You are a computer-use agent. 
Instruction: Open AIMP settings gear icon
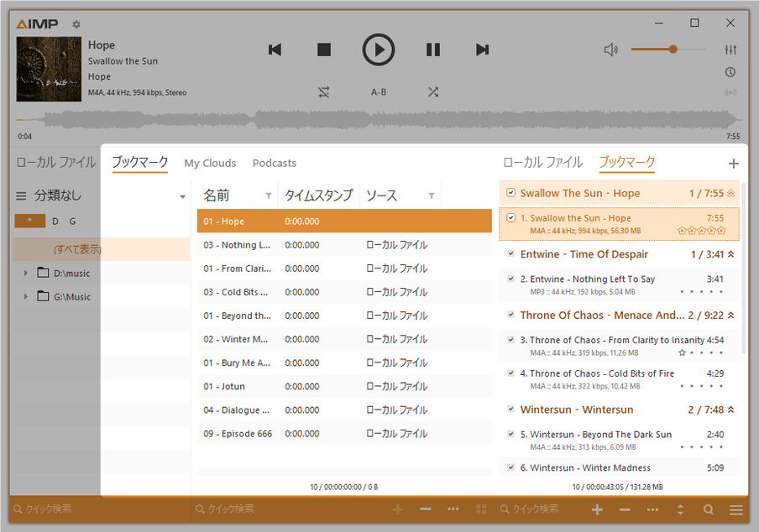tap(76, 23)
